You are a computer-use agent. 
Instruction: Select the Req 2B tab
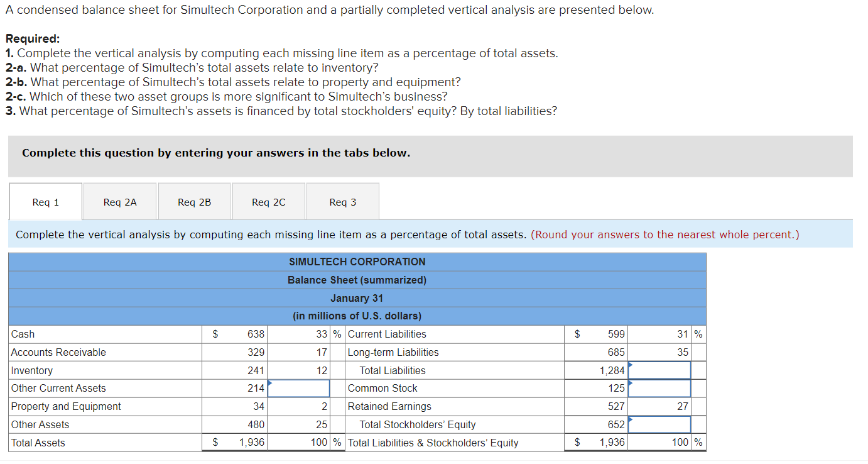click(x=194, y=202)
